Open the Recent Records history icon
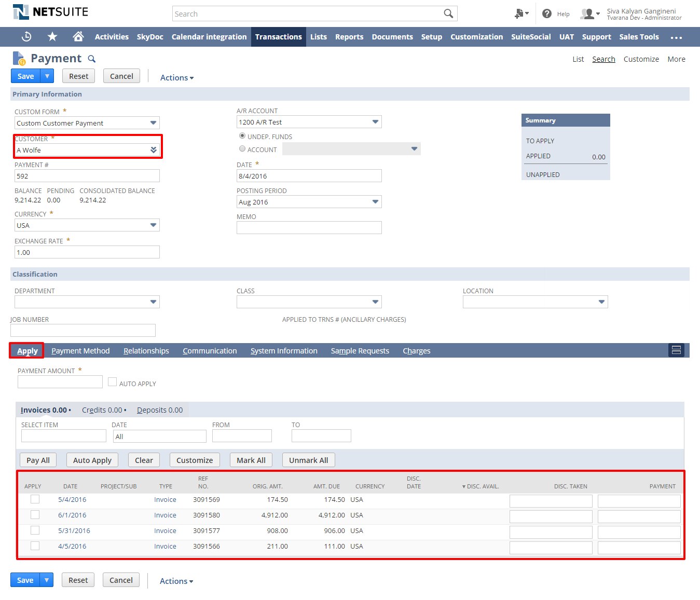The image size is (700, 600). [x=26, y=37]
